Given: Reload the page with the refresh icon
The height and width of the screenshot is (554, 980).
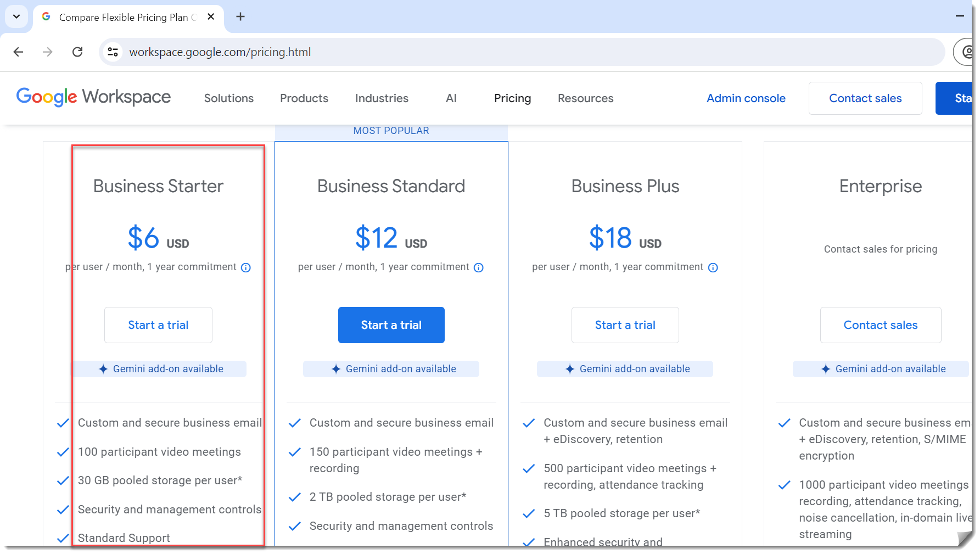Looking at the screenshot, I should [x=77, y=52].
